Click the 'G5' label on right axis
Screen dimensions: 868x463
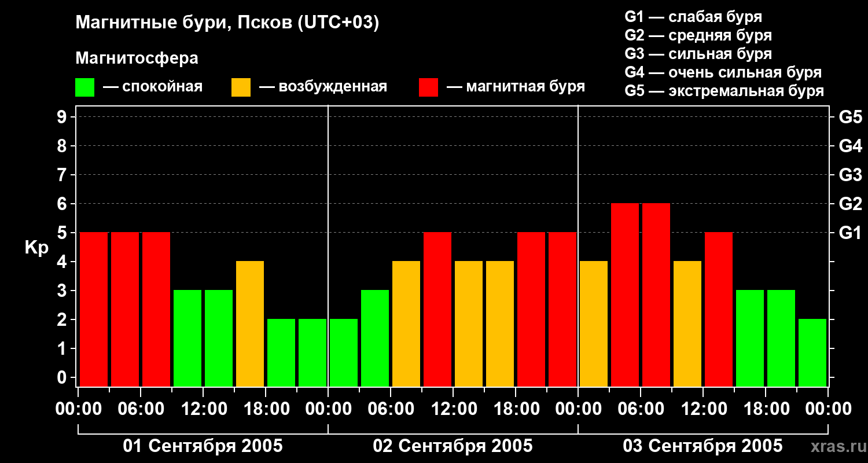(850, 117)
